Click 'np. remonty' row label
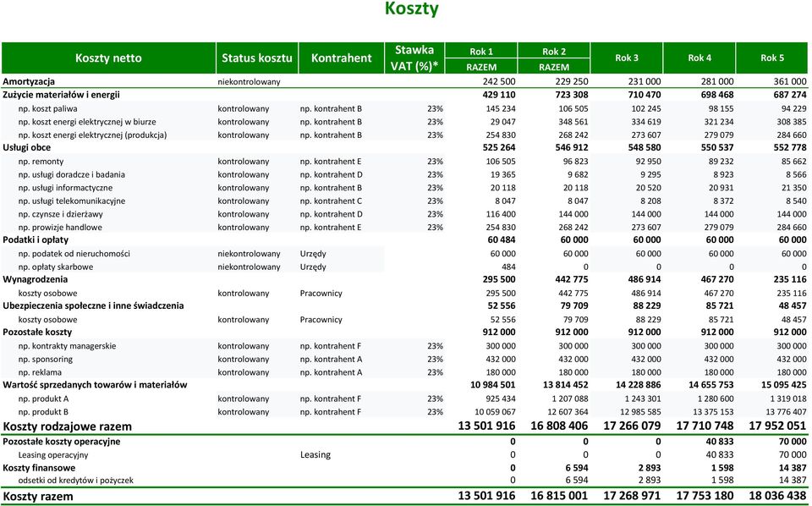The image size is (812, 506). [x=41, y=162]
